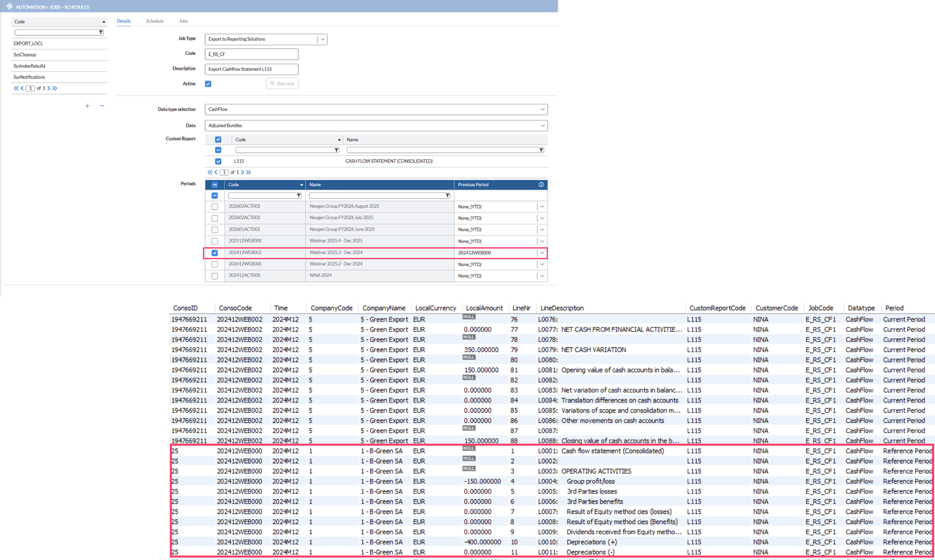The width and height of the screenshot is (935, 560).
Task: Click the minus icon to remove schedule
Action: (102, 106)
